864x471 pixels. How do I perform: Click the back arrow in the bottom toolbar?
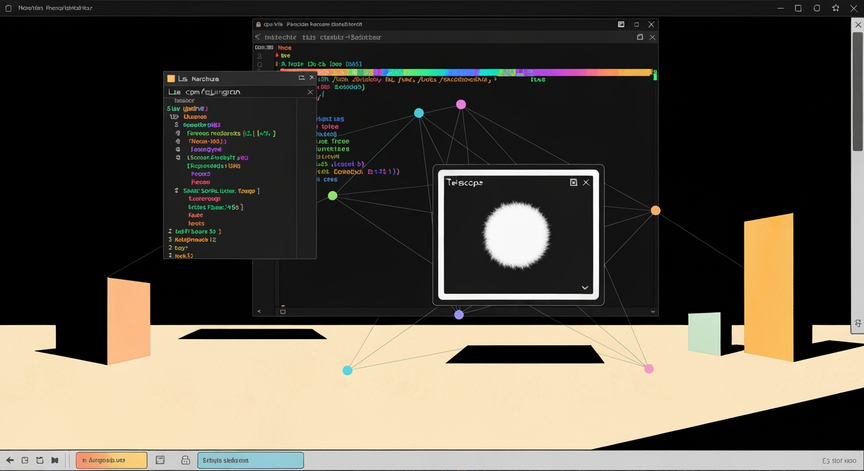coord(10,460)
